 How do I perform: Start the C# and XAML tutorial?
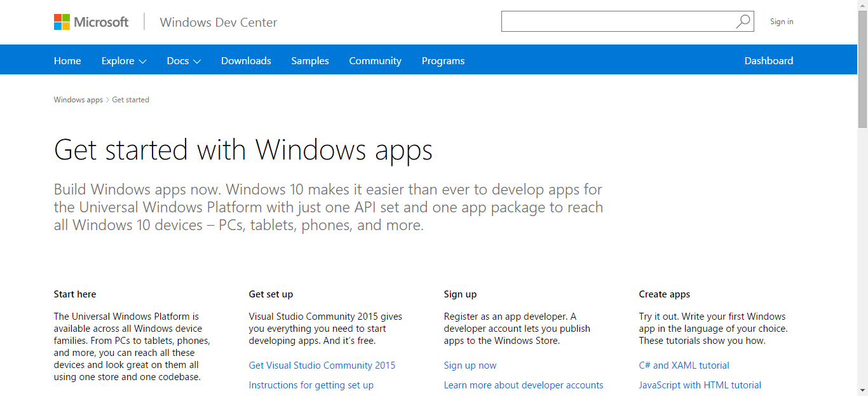684,365
